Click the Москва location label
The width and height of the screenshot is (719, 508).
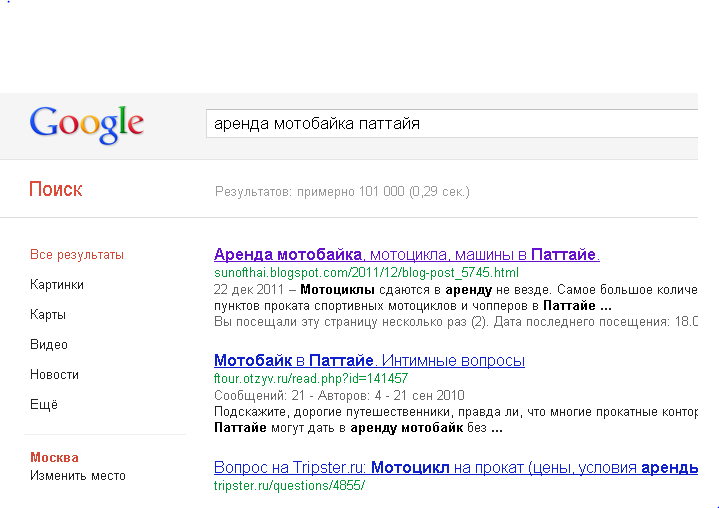[x=54, y=458]
